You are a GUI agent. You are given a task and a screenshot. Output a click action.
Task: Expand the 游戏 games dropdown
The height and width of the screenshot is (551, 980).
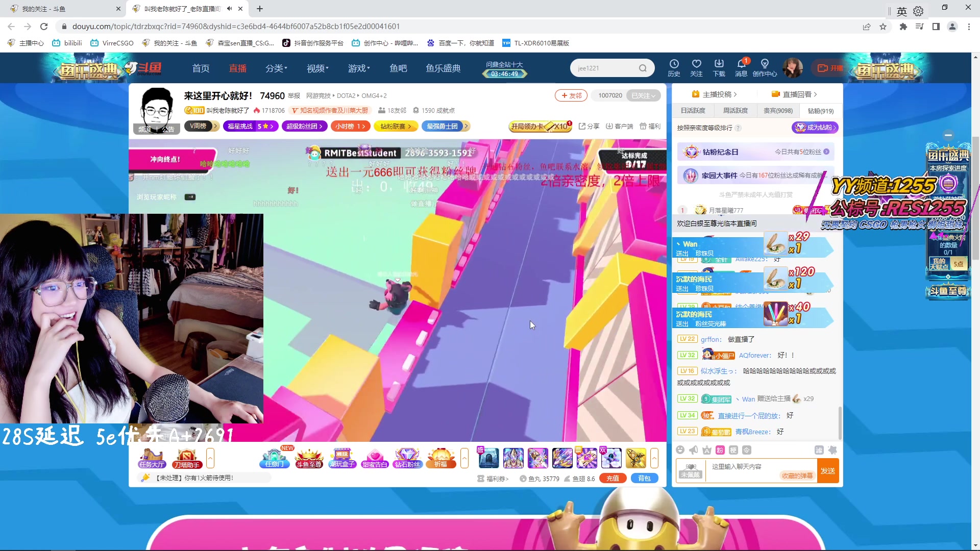click(x=359, y=68)
